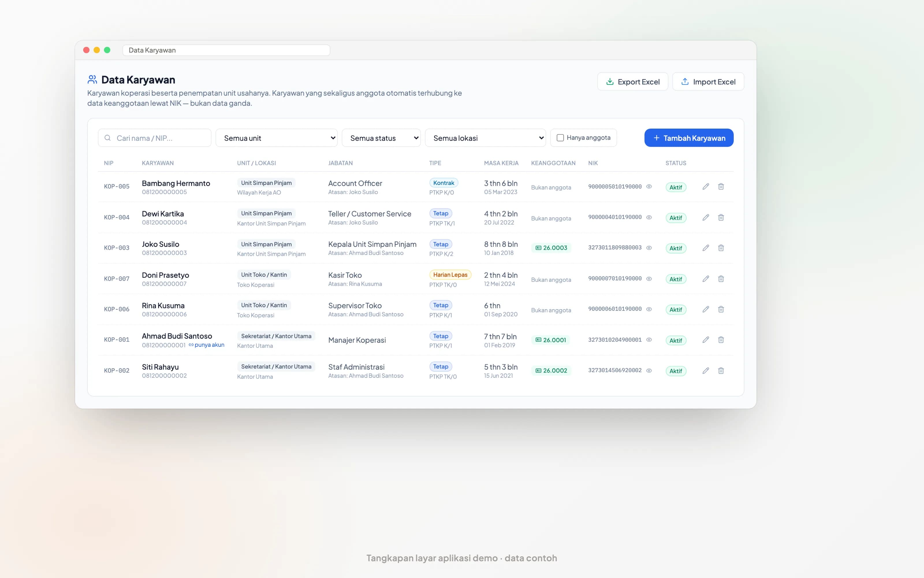This screenshot has height=578, width=924.
Task: Toggle NIK visibility for Dewi Kartika
Action: pos(649,218)
